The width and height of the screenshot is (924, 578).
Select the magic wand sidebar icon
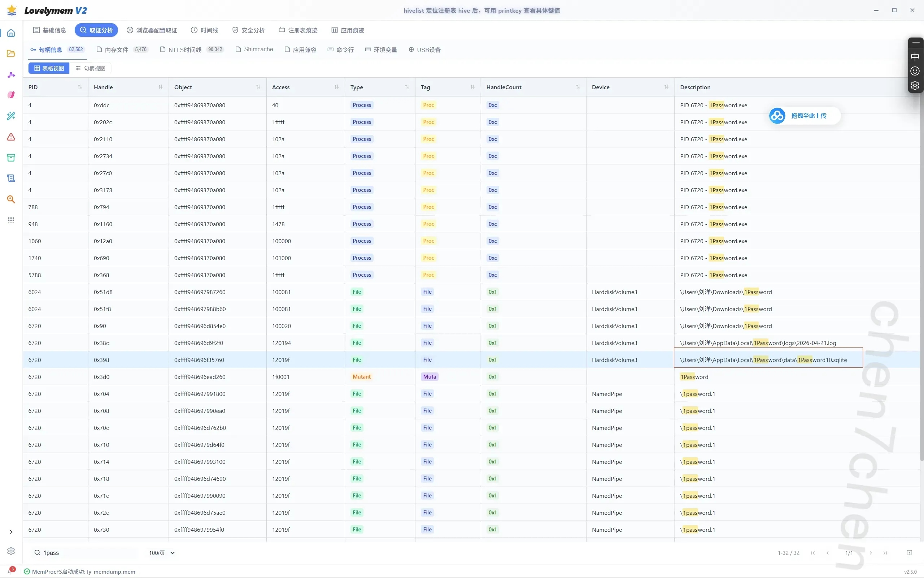(x=11, y=116)
